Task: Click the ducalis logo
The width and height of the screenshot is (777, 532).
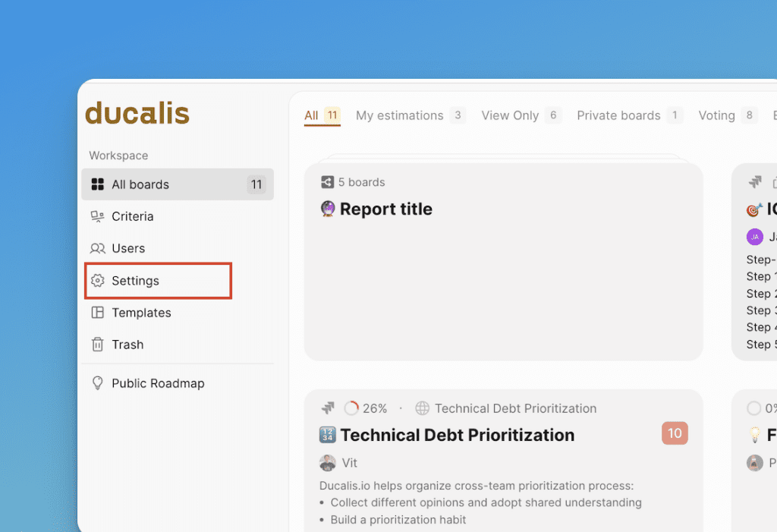Action: click(137, 114)
